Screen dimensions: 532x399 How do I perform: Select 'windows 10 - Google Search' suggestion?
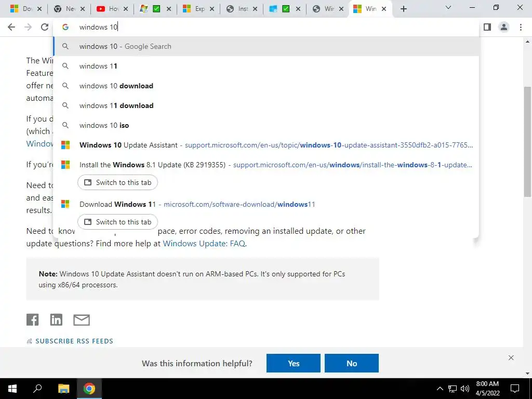click(x=266, y=46)
